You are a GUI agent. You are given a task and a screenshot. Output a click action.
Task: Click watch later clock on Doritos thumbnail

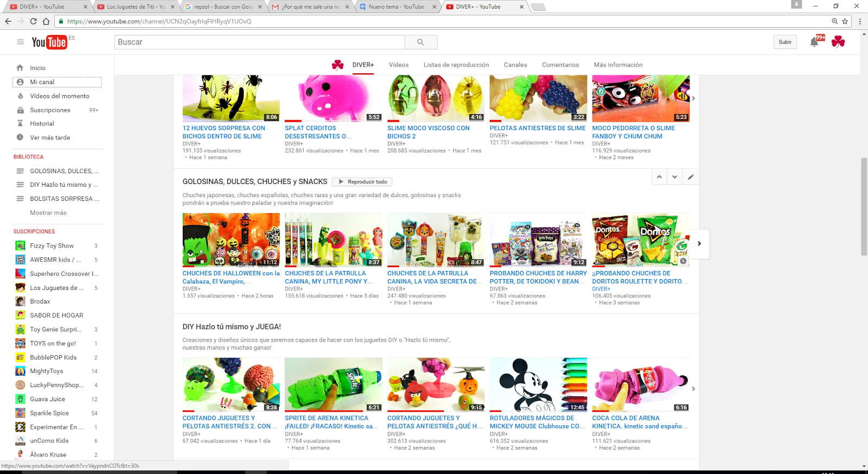pos(683,261)
